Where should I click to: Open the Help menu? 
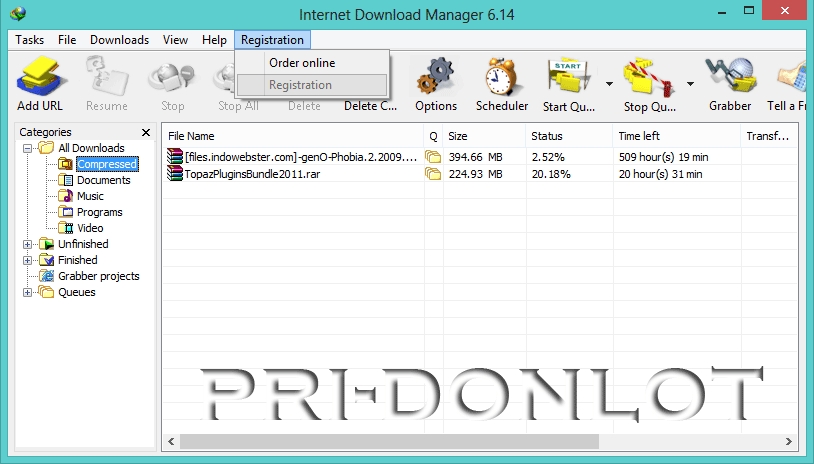[214, 40]
